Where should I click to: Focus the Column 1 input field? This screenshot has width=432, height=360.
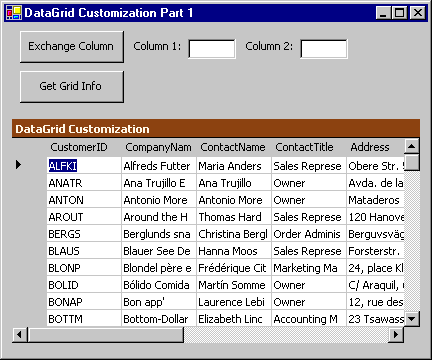pyautogui.click(x=212, y=49)
